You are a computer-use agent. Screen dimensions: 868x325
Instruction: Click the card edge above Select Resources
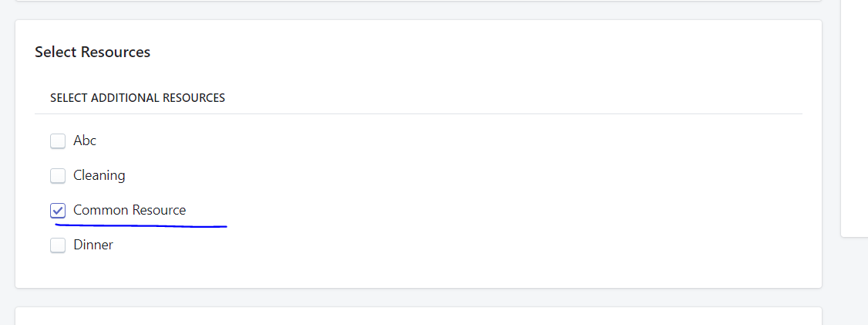pyautogui.click(x=419, y=1)
